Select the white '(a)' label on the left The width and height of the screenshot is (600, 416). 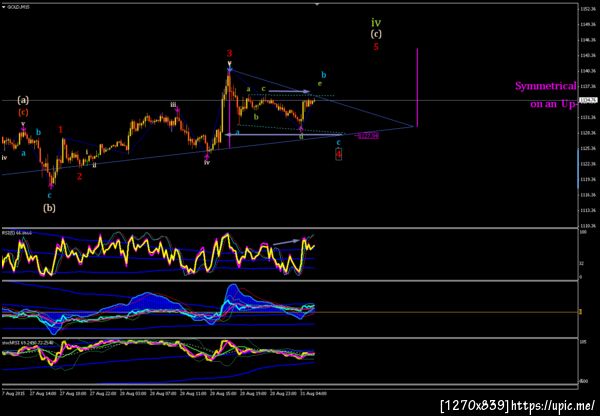point(23,101)
